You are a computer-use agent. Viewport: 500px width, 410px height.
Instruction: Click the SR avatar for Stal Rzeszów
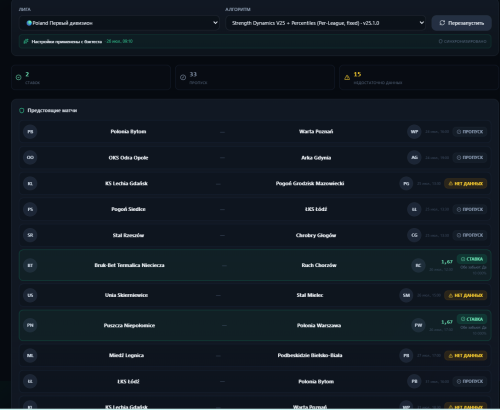pyautogui.click(x=30, y=235)
